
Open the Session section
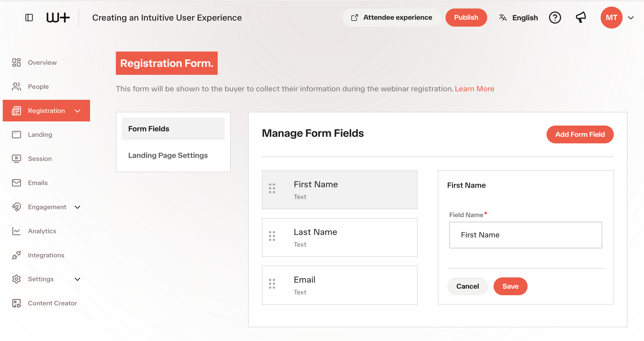[x=40, y=159]
